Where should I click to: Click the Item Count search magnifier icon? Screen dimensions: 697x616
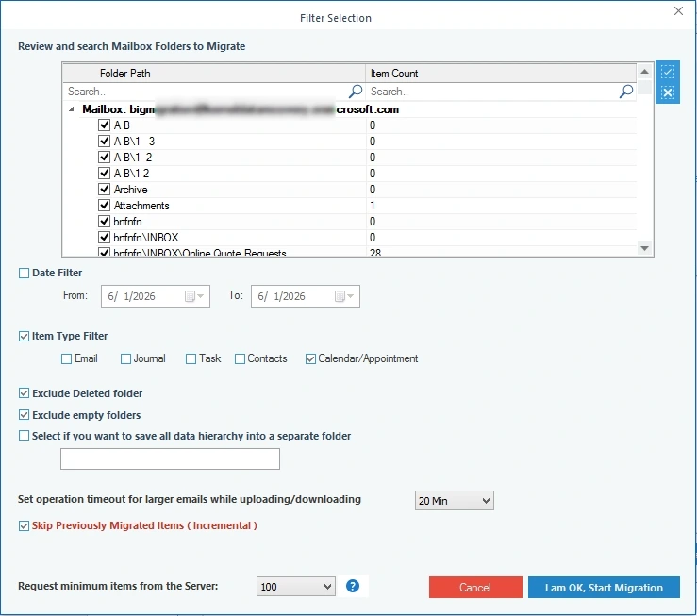click(626, 92)
